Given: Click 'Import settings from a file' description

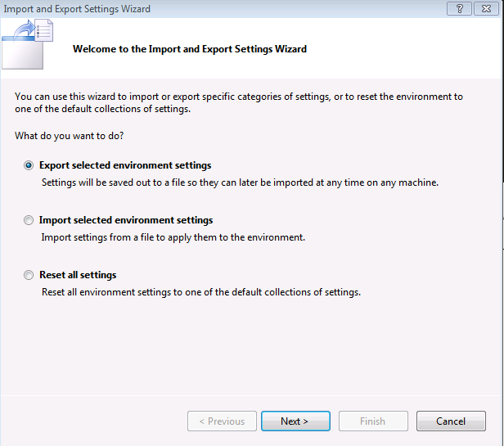Looking at the screenshot, I should [x=173, y=237].
